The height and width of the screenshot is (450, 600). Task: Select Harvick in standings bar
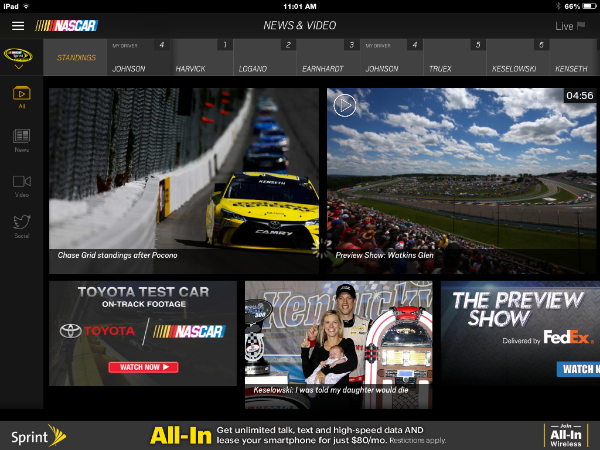pyautogui.click(x=202, y=57)
